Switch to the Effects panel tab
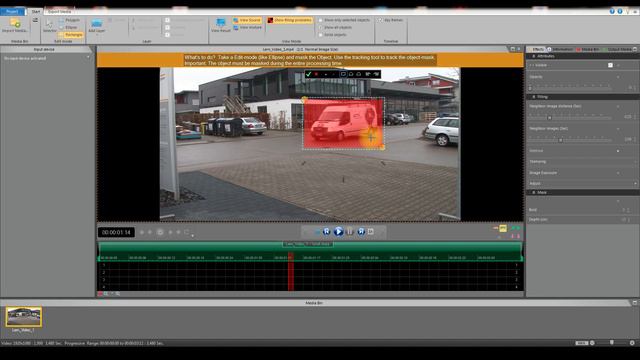Viewport: 640px width, 360px height. (x=537, y=49)
